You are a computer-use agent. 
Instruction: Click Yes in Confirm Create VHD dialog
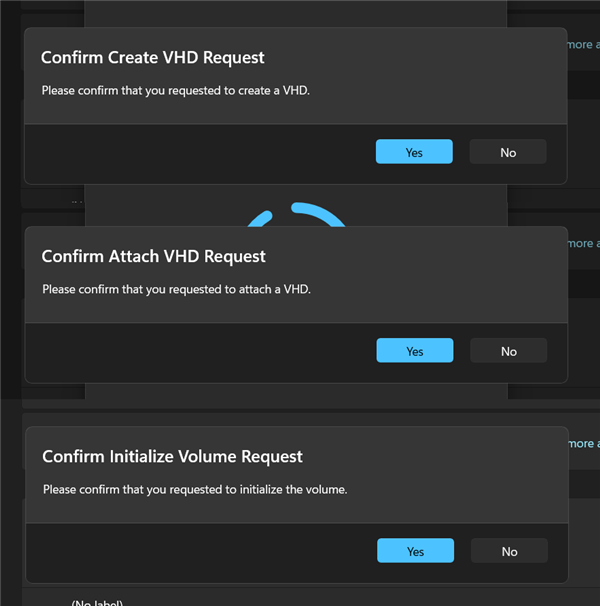pos(414,152)
